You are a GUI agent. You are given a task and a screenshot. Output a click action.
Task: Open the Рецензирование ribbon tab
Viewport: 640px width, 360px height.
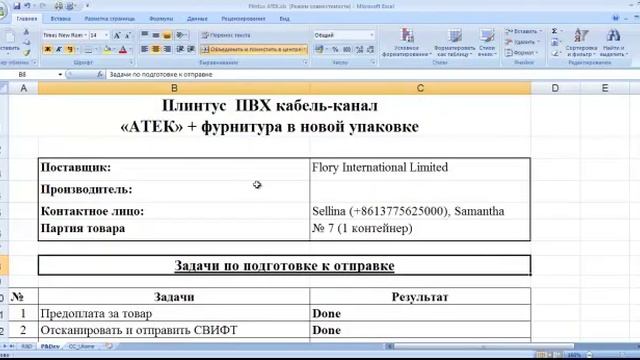(243, 19)
